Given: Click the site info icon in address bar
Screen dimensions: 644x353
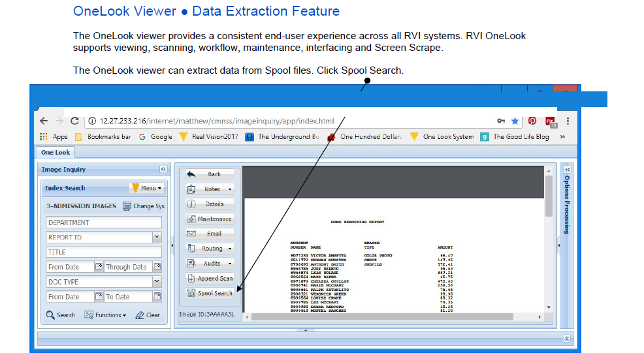Looking at the screenshot, I should [92, 121].
